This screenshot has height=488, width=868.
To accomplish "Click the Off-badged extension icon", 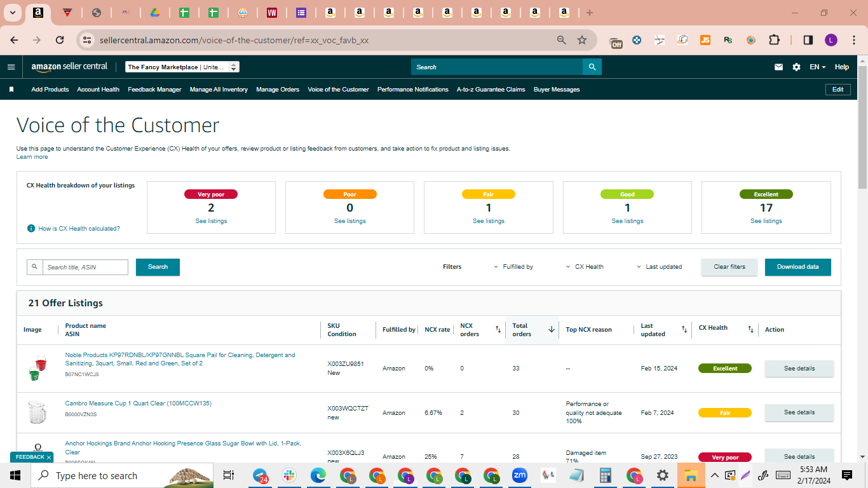I will pos(616,41).
